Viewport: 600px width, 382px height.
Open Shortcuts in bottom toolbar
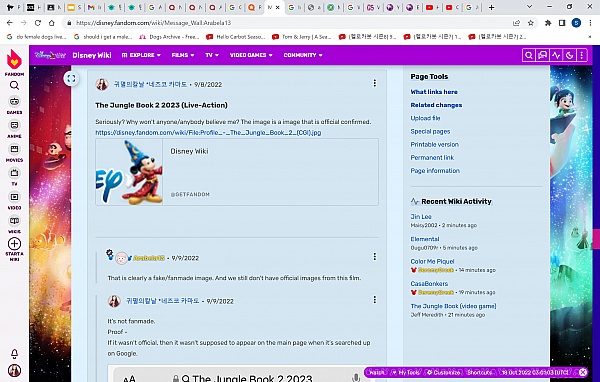pyautogui.click(x=480, y=372)
